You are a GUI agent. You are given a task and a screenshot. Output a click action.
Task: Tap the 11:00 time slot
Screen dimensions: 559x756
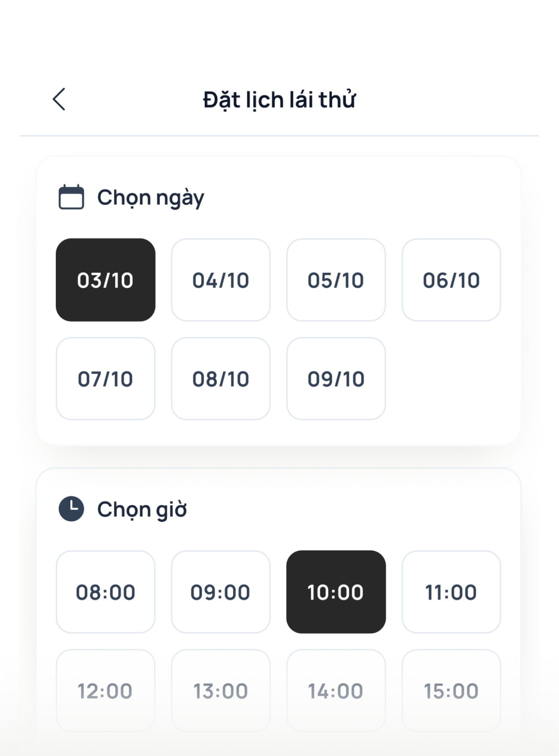451,592
